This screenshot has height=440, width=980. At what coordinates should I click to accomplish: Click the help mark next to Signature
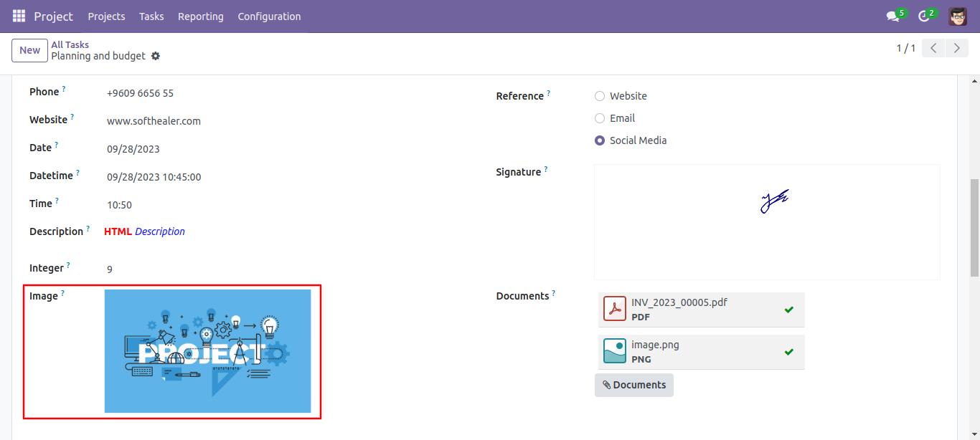tap(545, 169)
